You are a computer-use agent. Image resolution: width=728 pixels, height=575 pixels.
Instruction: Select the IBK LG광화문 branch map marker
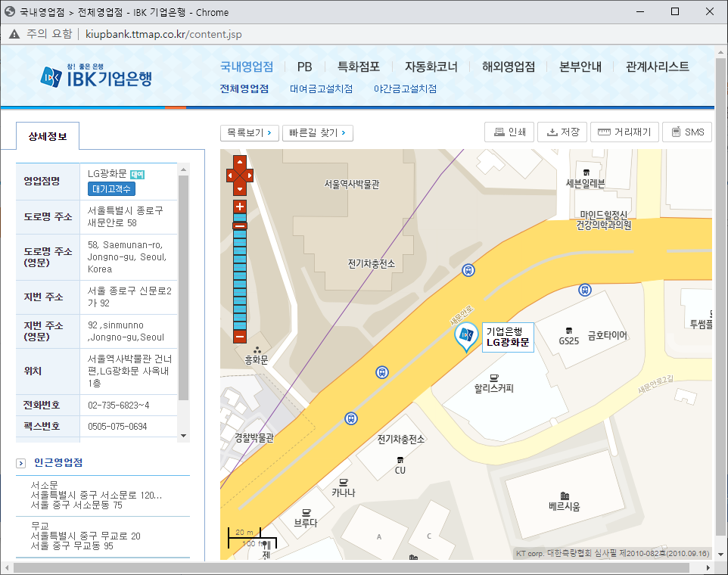click(466, 337)
